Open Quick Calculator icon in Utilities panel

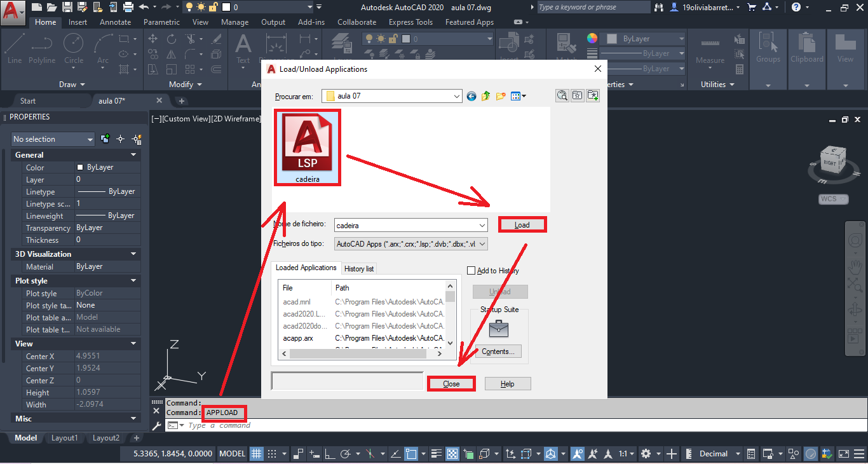coord(740,69)
